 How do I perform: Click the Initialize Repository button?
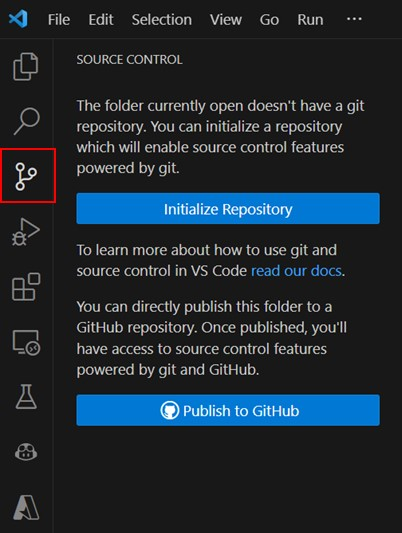228,209
